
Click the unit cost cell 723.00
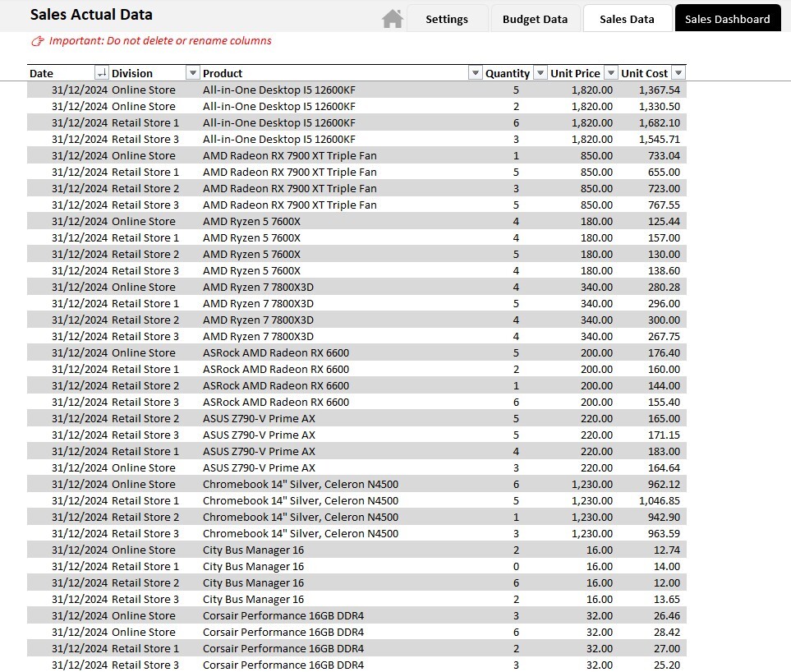pyautogui.click(x=664, y=189)
